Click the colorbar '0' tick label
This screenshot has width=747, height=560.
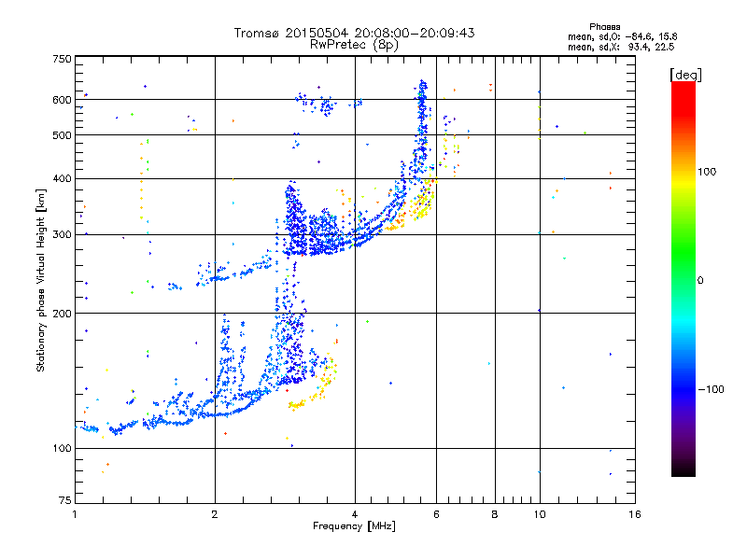point(700,280)
